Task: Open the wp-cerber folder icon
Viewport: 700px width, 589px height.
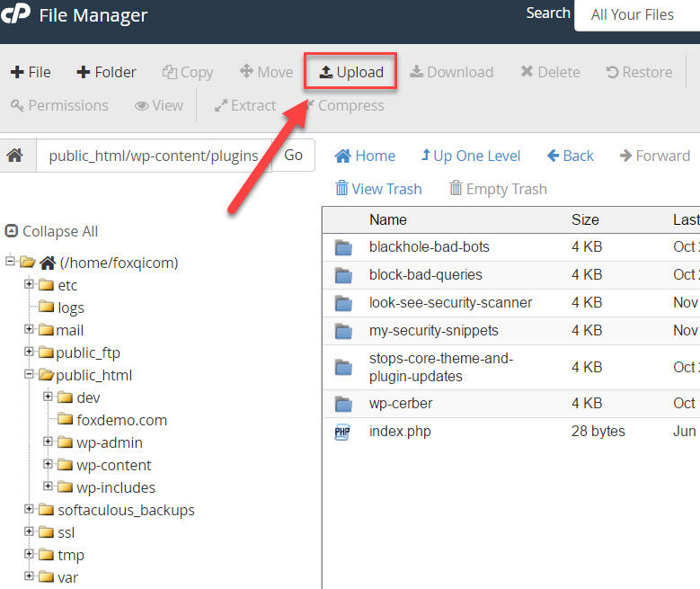Action: tap(343, 403)
